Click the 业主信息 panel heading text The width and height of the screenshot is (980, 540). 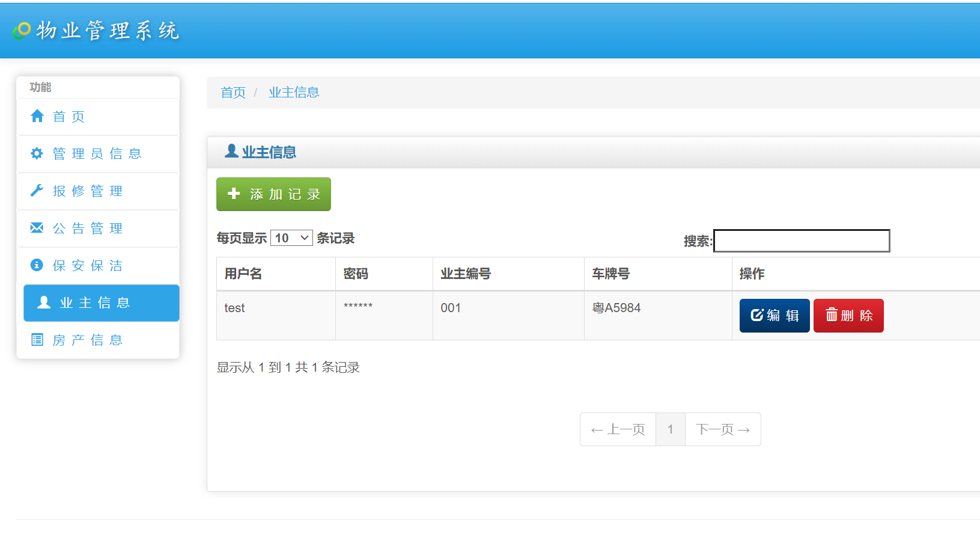pos(269,152)
